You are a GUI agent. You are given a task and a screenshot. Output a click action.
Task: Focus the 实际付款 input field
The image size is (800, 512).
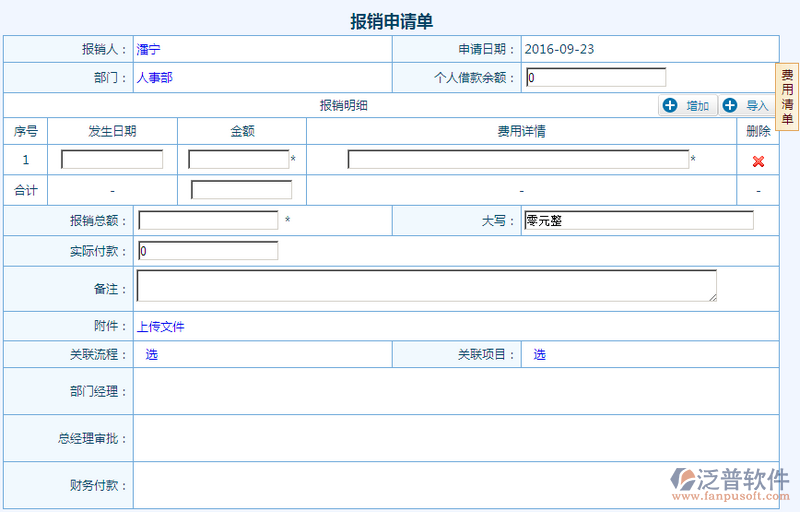208,251
